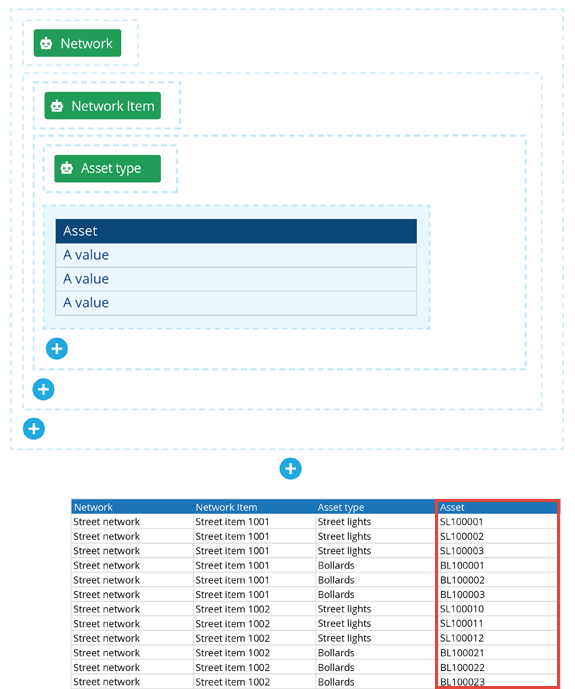The image size is (575, 689).
Task: Click the robot icon on Asset type button
Action: pos(67,168)
